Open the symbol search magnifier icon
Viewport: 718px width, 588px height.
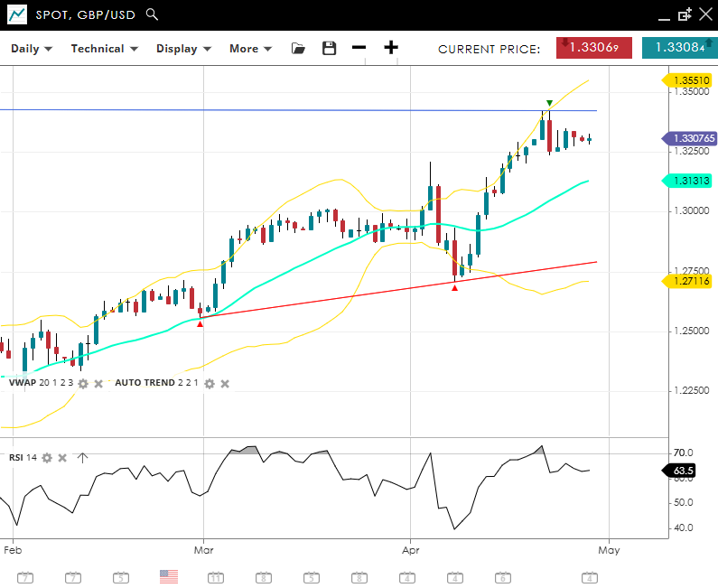point(152,14)
